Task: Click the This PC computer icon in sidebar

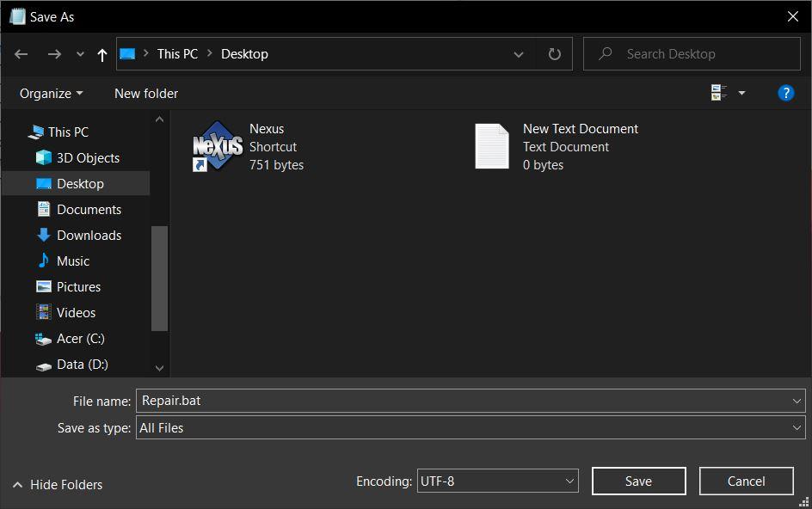Action: coord(35,132)
